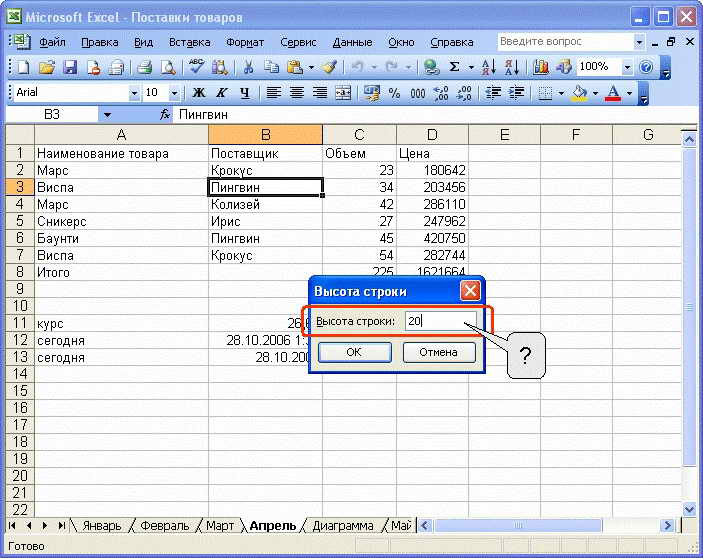Open the Файл menu
The width and height of the screenshot is (703, 558).
pyautogui.click(x=52, y=42)
